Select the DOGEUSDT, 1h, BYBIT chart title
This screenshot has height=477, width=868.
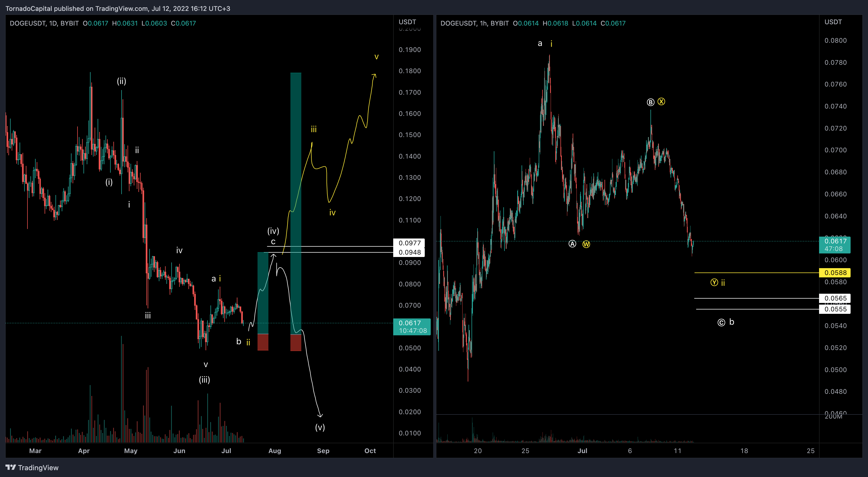(475, 23)
